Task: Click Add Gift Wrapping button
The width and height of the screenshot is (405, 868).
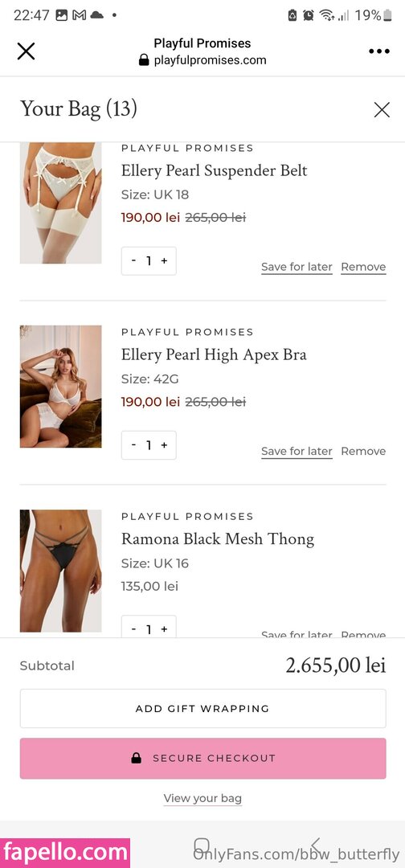Action: [x=203, y=709]
